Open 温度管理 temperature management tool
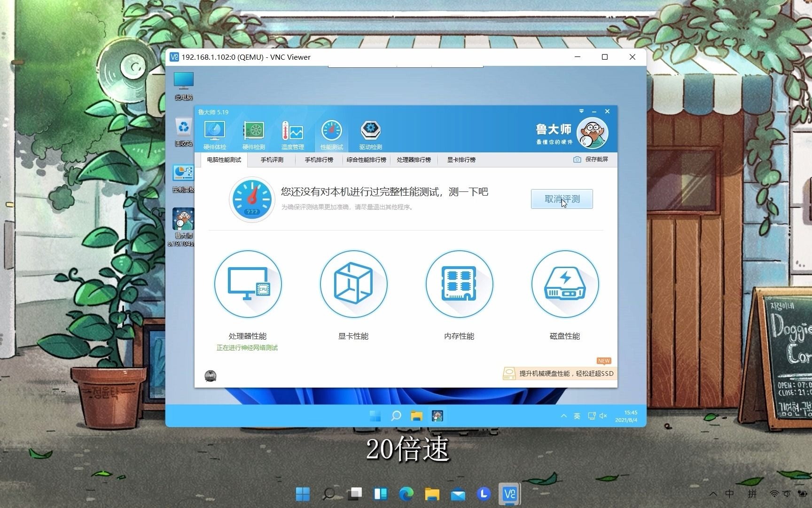812x508 pixels. [292, 135]
